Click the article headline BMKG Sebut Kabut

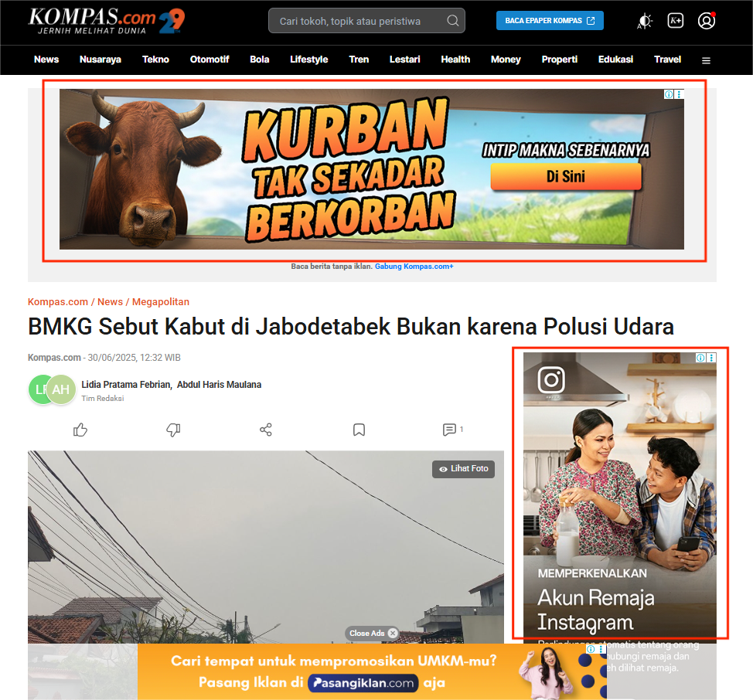coord(351,327)
